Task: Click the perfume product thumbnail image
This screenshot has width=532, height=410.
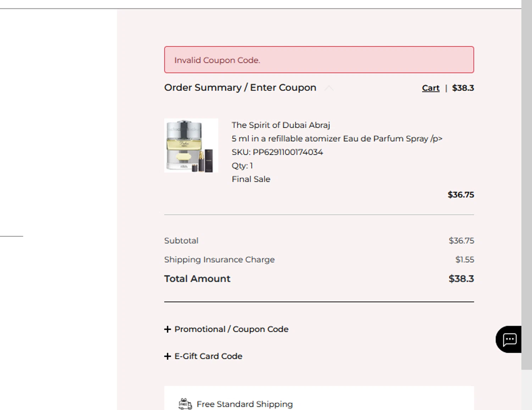Action: click(191, 146)
